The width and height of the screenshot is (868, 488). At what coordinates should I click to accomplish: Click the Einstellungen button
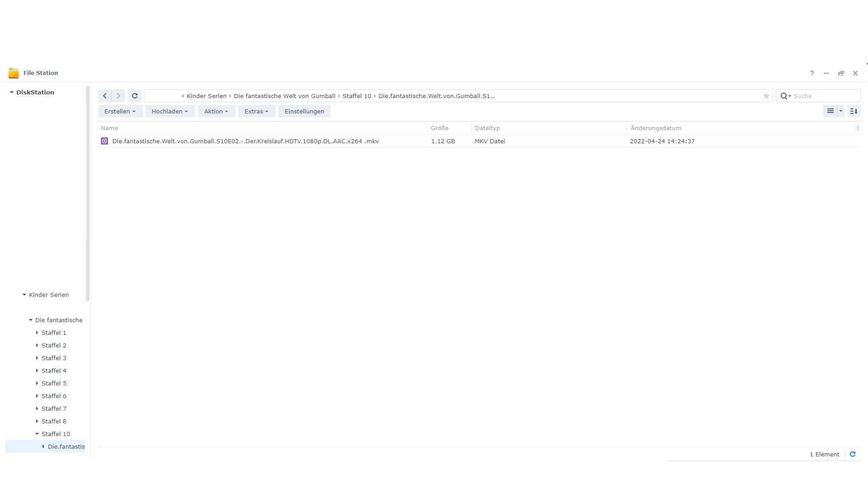tap(304, 111)
